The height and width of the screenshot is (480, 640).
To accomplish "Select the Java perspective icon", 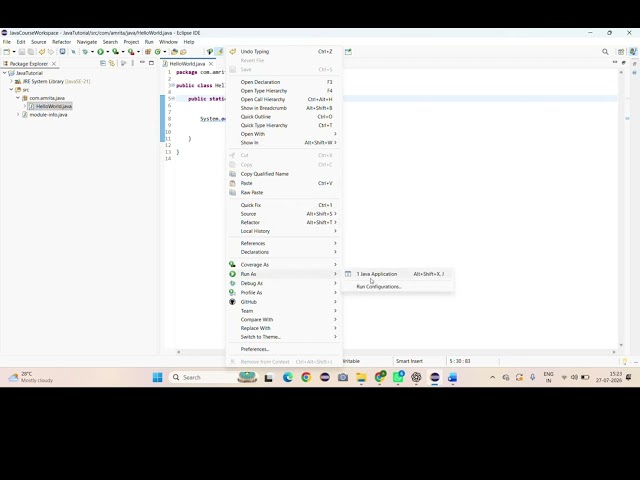I will click(x=633, y=52).
